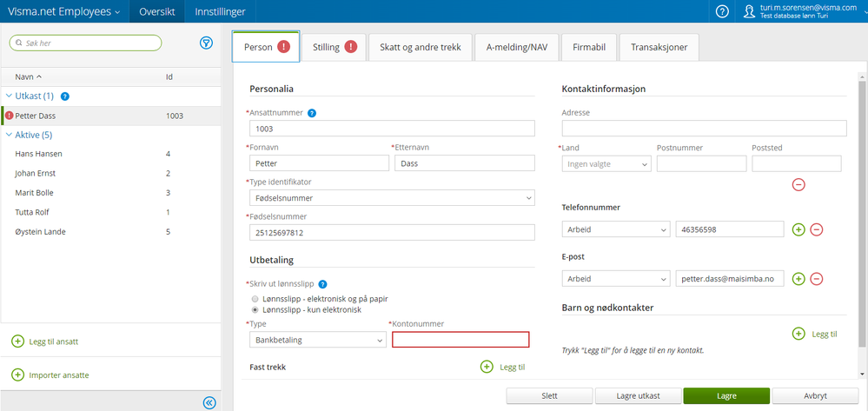Click the info icon beside Skriv ut lønnsslipp
This screenshot has height=411, width=868.
click(x=322, y=284)
